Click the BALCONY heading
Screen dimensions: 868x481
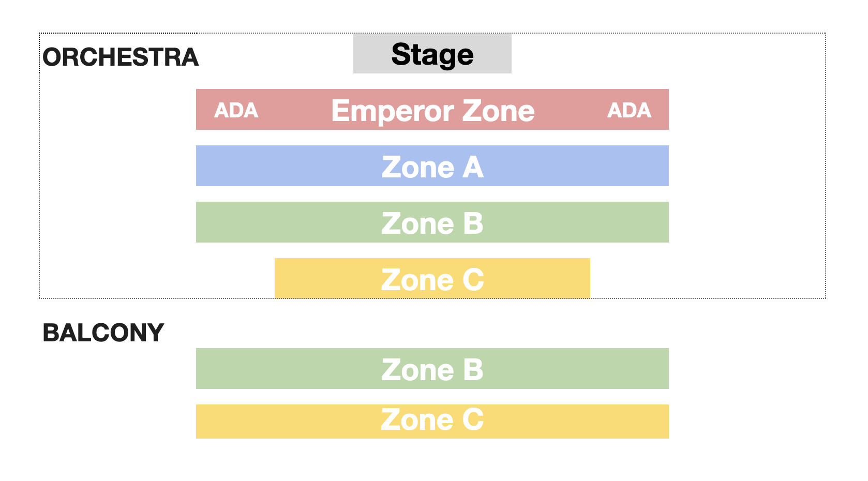point(103,333)
